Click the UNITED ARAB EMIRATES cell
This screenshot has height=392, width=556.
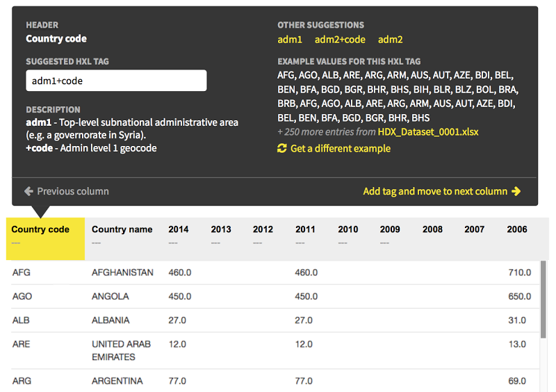click(121, 350)
